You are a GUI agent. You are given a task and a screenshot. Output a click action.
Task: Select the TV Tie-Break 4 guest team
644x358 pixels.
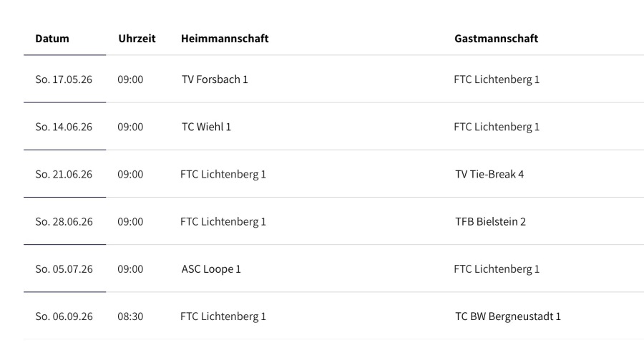coord(489,174)
